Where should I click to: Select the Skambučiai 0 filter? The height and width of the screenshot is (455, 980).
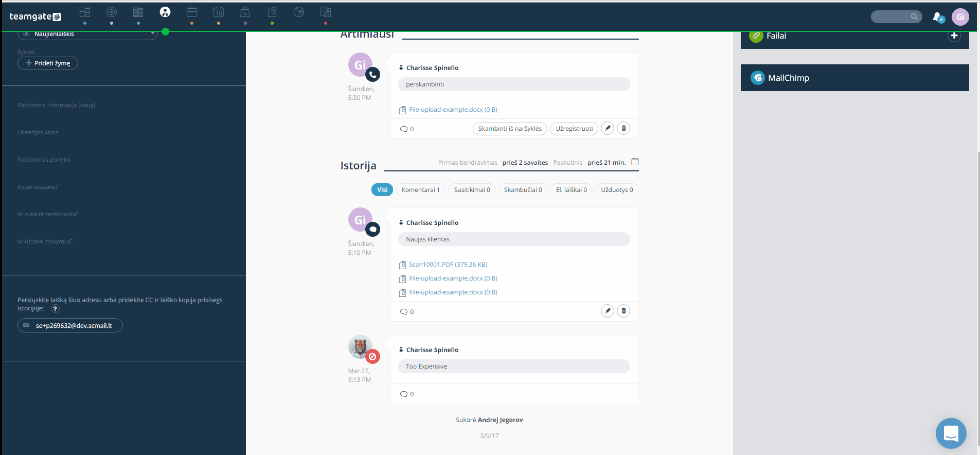(523, 190)
